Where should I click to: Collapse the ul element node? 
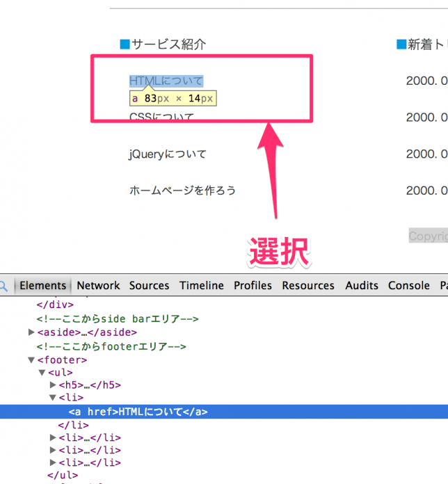(x=42, y=373)
